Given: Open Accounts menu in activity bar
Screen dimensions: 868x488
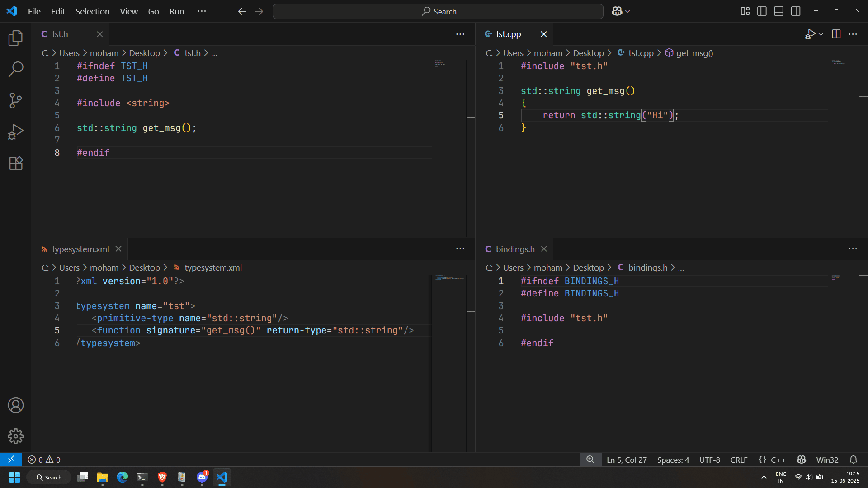Looking at the screenshot, I should point(16,405).
